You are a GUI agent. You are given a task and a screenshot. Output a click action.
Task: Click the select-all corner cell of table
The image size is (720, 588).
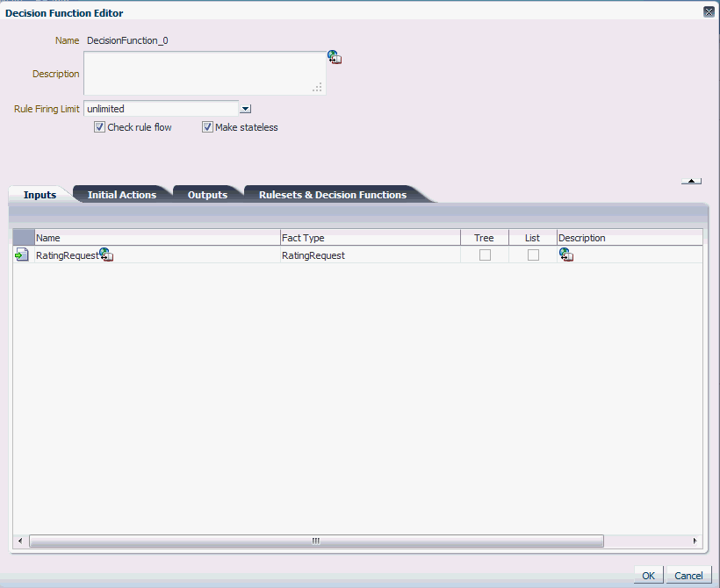24,238
